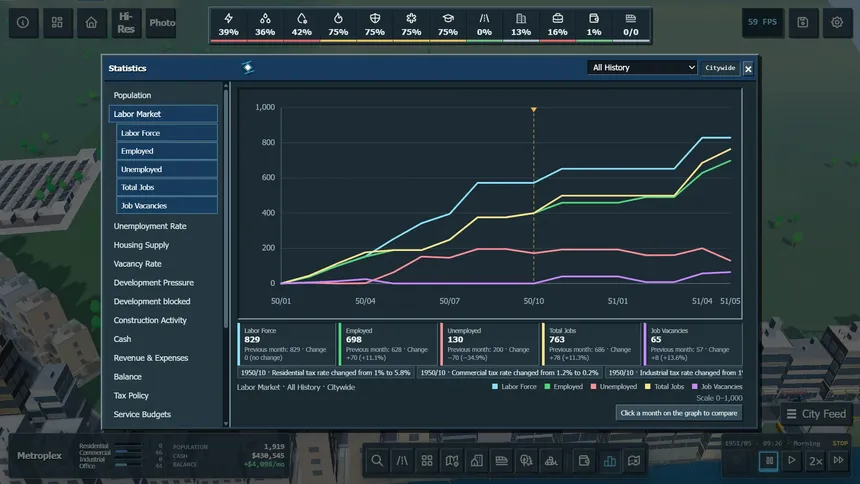Open settings with the gear icon
The width and height of the screenshot is (860, 484).
pos(837,22)
